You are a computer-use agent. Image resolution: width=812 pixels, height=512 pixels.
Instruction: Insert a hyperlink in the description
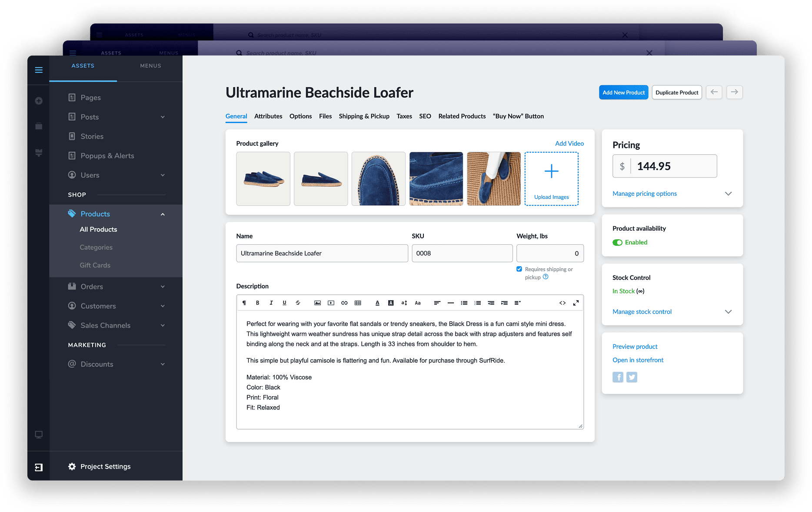tap(344, 303)
